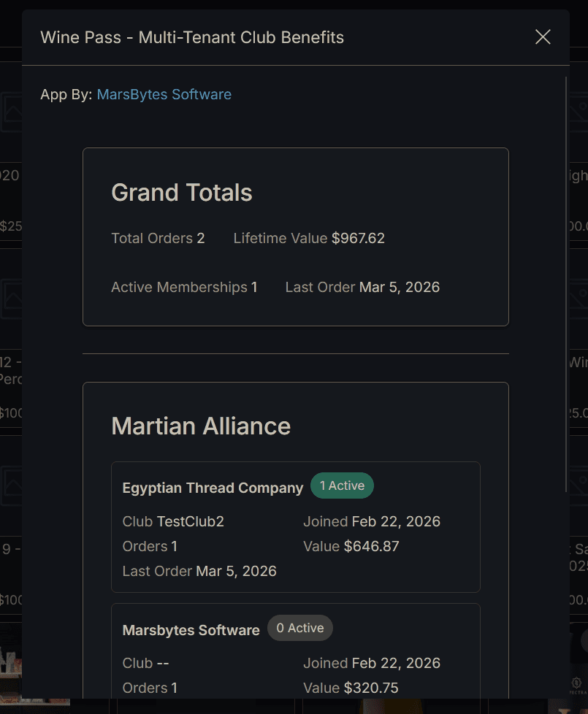
Task: Close the Wine Pass benefits dialog
Action: click(x=543, y=37)
